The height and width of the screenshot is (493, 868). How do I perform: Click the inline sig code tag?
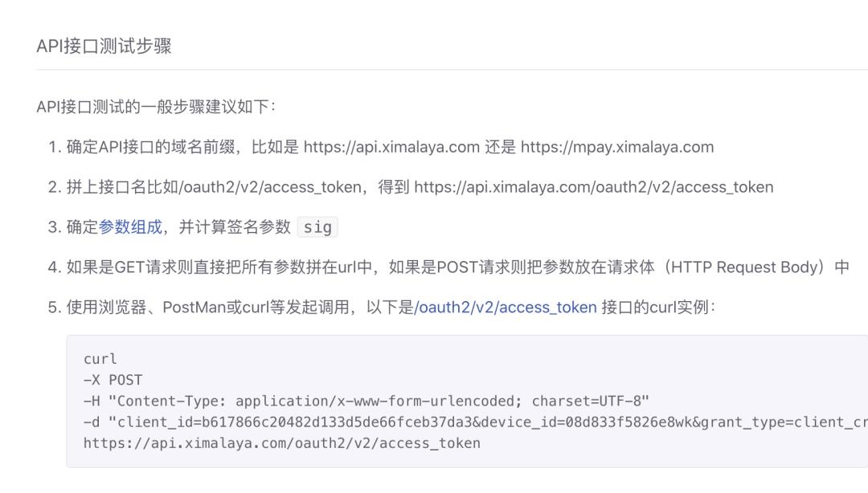317,227
